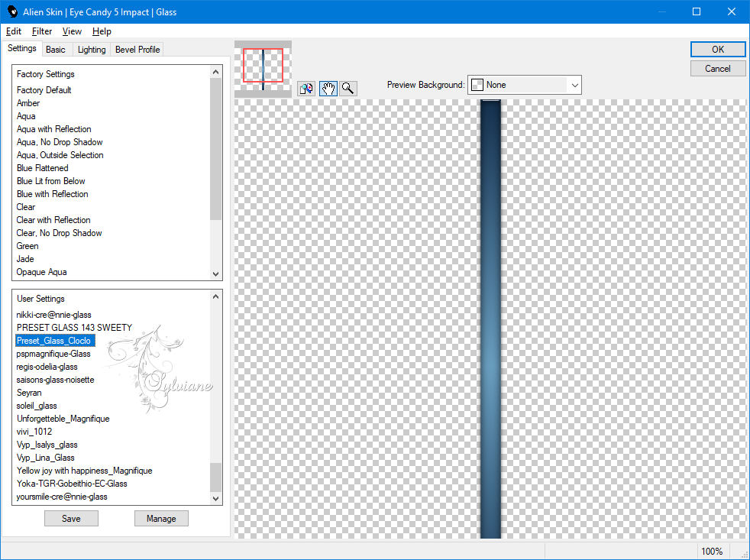Select Vyp_Isalys_glass preset

(x=47, y=444)
